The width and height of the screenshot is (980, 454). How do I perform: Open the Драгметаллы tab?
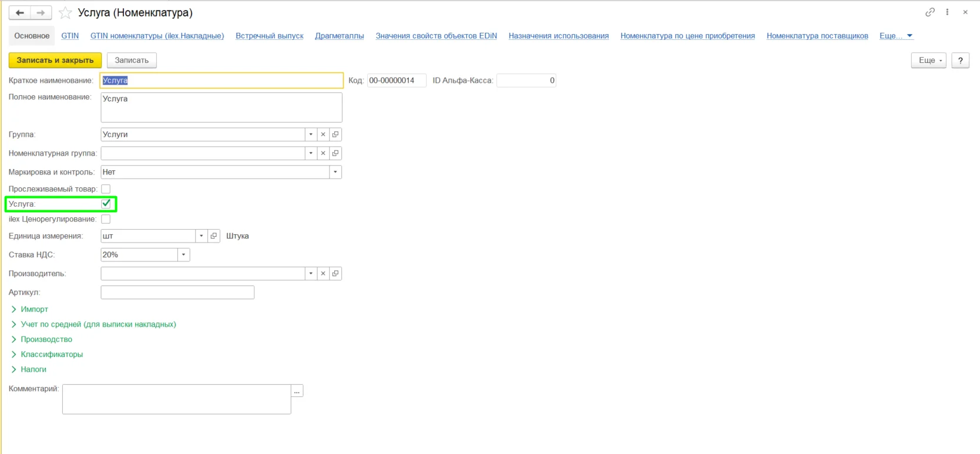point(340,36)
